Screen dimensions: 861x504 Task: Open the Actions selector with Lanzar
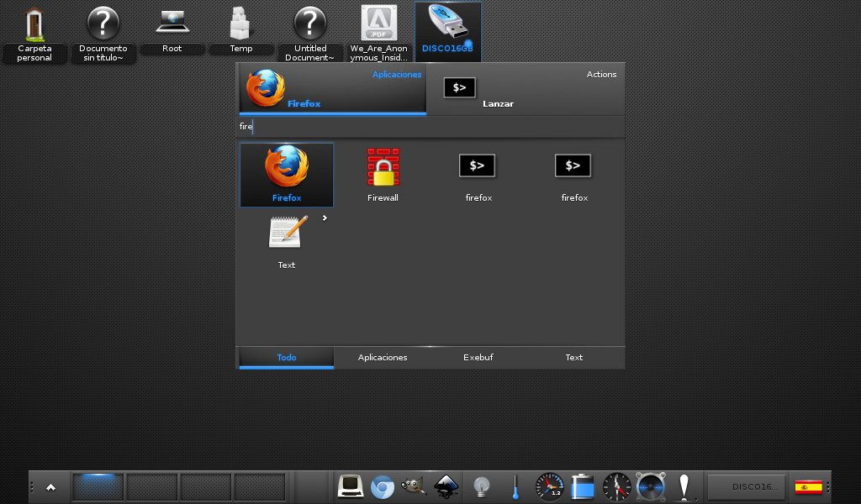[526, 89]
